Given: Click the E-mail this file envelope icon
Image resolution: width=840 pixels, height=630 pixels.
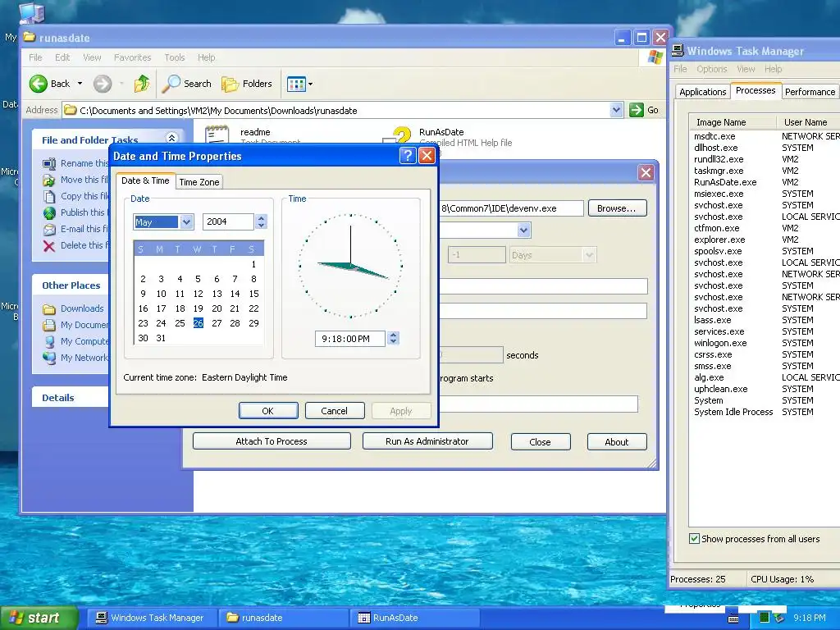Looking at the screenshot, I should 49,230.
